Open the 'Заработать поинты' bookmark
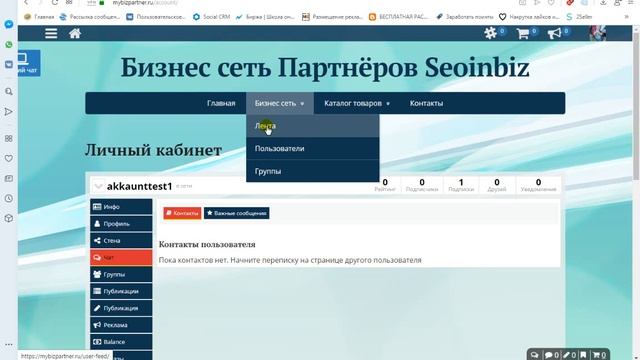 point(464,17)
